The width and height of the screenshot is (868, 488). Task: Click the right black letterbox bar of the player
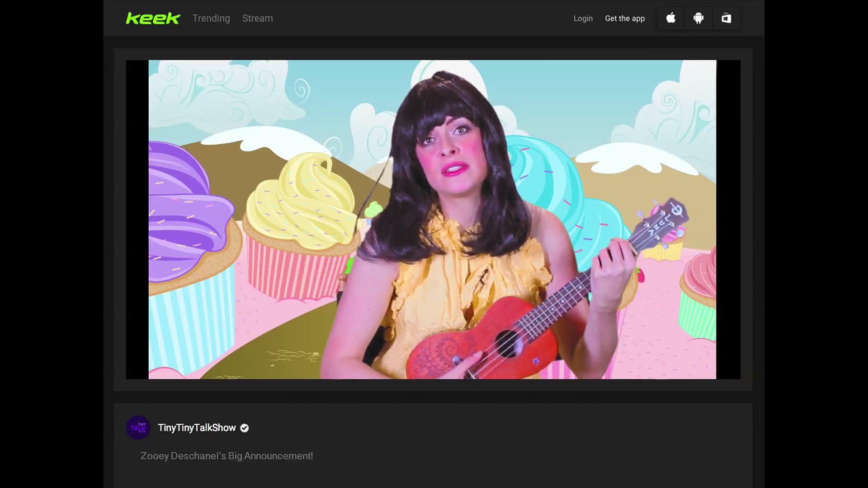pyautogui.click(x=728, y=219)
